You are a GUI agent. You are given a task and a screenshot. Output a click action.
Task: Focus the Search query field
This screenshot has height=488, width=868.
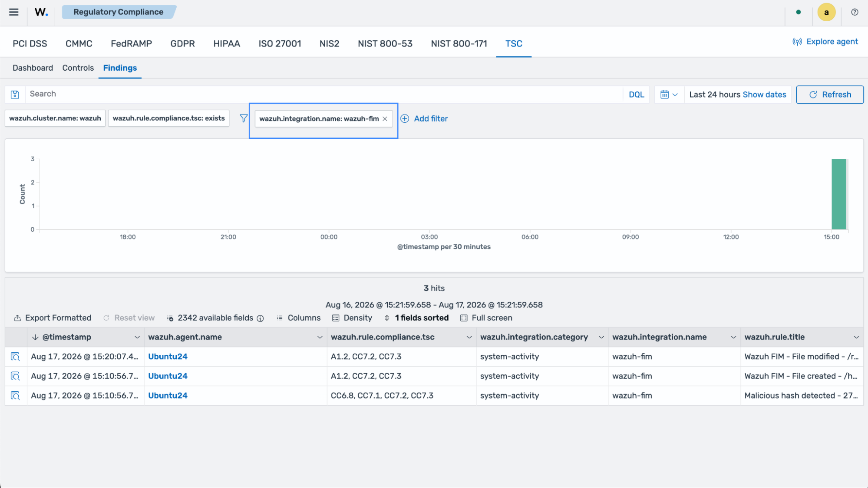coord(324,94)
